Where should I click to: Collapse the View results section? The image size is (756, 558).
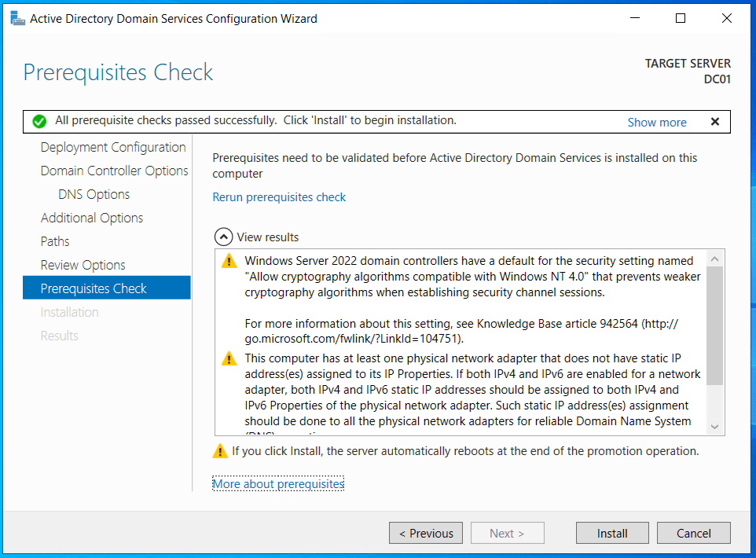224,237
